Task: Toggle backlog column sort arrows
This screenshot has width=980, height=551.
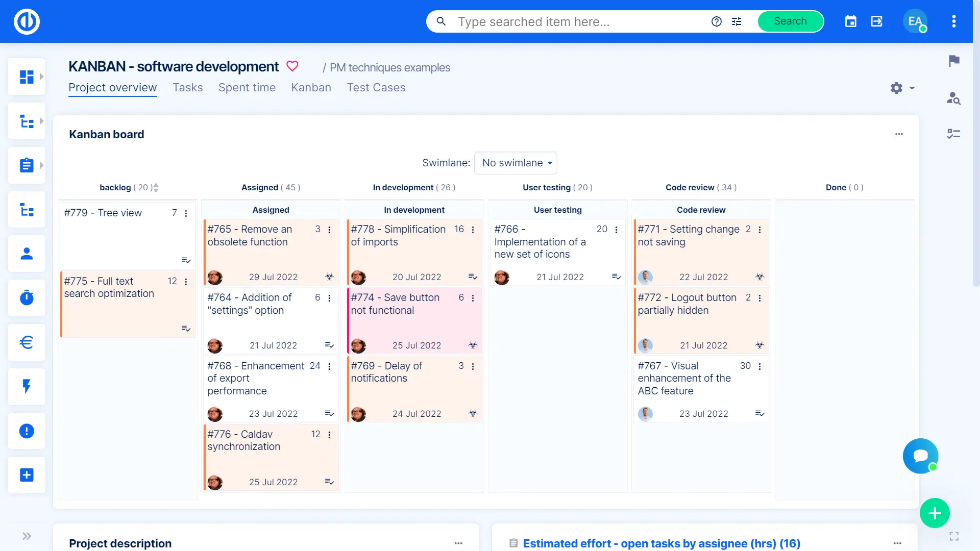Action: (x=156, y=188)
